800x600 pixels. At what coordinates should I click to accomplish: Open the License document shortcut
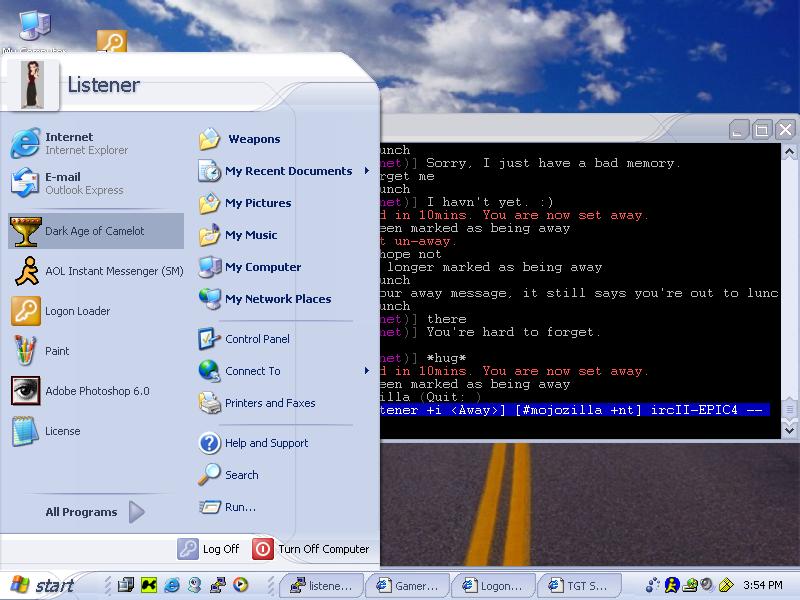click(x=62, y=431)
